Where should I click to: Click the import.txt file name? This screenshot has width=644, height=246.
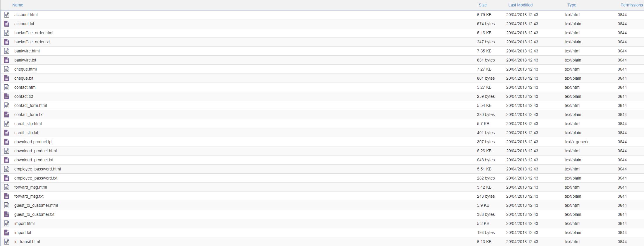23,233
